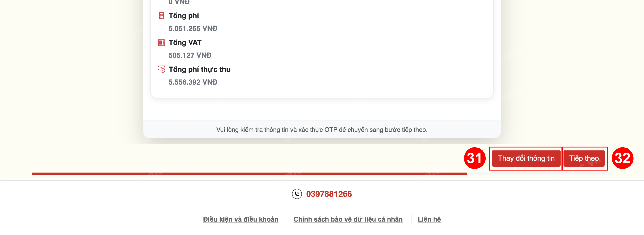Click the Tổng phí thực thu label
The image size is (644, 235).
[199, 69]
